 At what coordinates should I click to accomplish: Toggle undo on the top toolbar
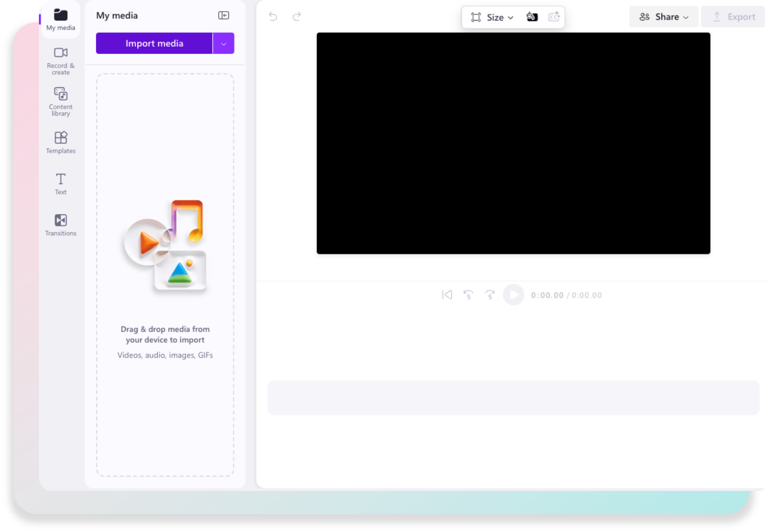[273, 17]
